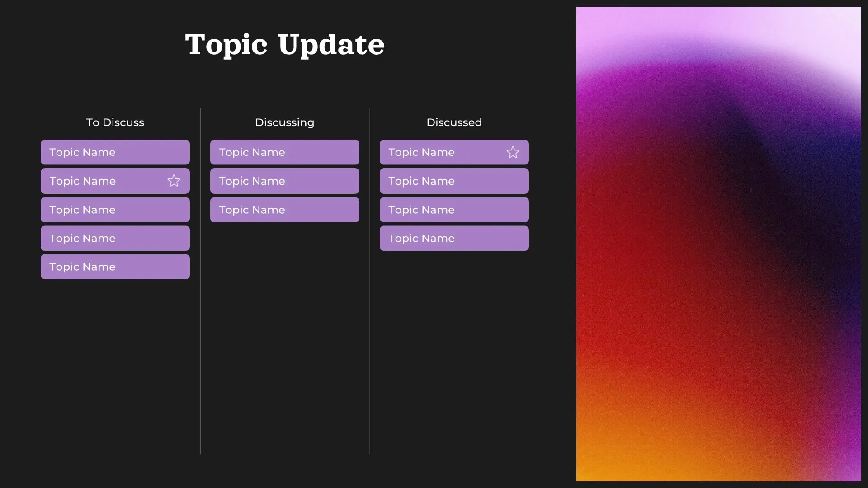Select the third Topic Name card under Discussed
Viewport: 868px width, 488px height.
pos(454,210)
